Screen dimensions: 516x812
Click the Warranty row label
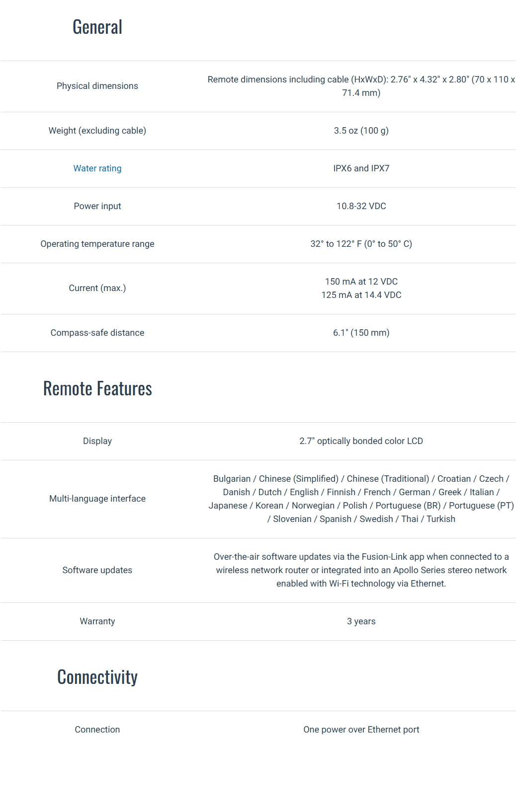[97, 621]
